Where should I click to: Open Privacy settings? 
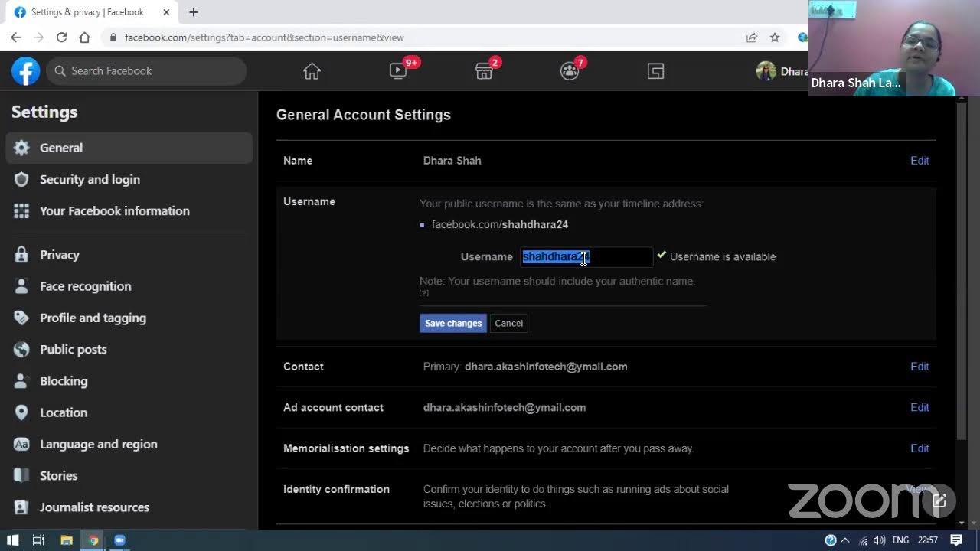[129, 255]
